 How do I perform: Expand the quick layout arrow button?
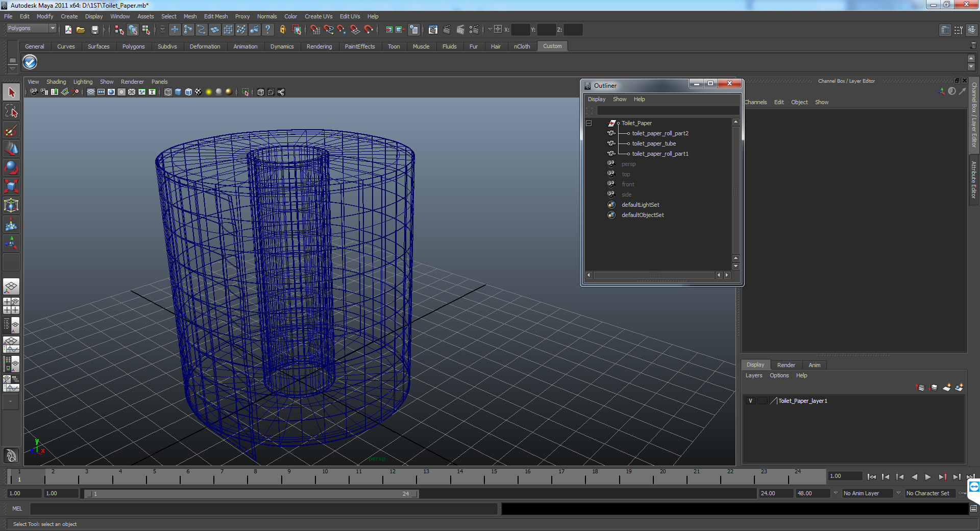coord(11,402)
